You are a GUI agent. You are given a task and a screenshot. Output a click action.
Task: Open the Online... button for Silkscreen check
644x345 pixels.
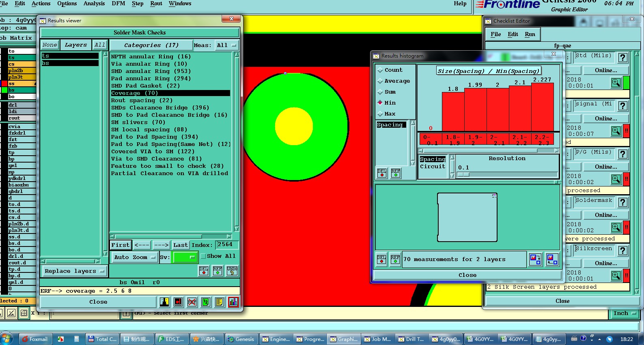606,264
